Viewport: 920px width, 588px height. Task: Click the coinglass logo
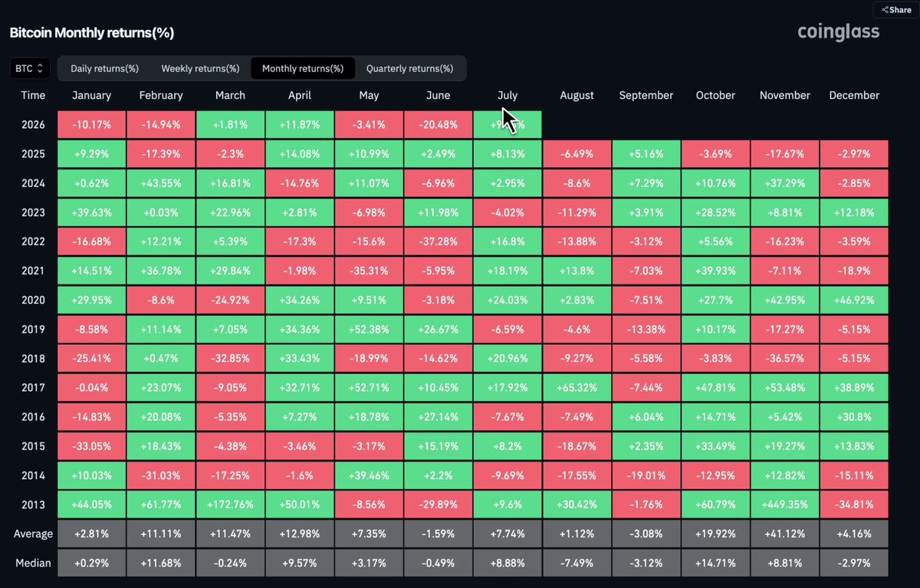pos(838,31)
